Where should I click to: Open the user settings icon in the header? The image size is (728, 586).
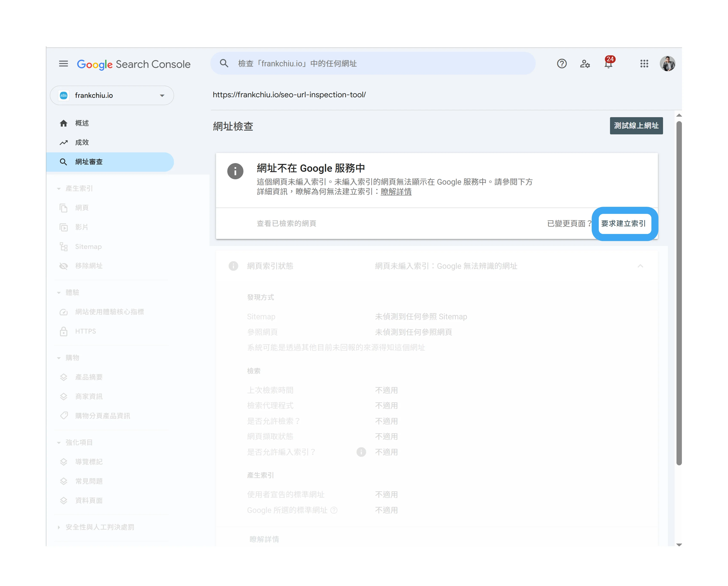pos(585,64)
